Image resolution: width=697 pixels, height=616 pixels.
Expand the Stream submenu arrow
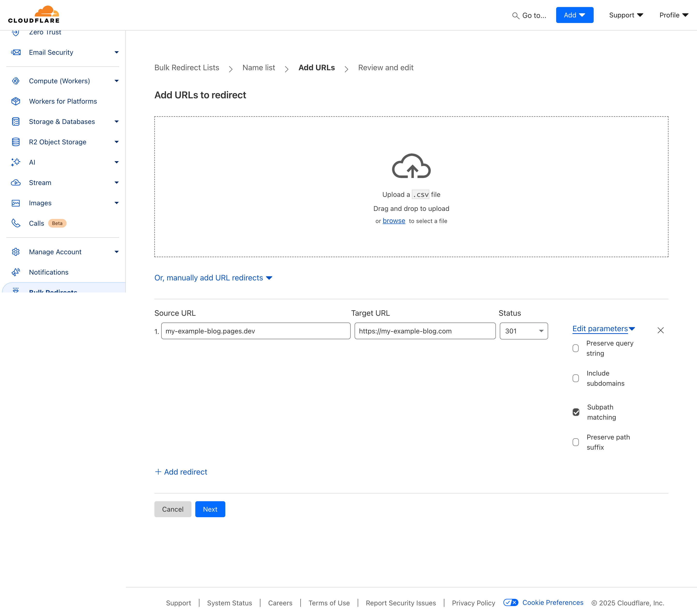117,183
